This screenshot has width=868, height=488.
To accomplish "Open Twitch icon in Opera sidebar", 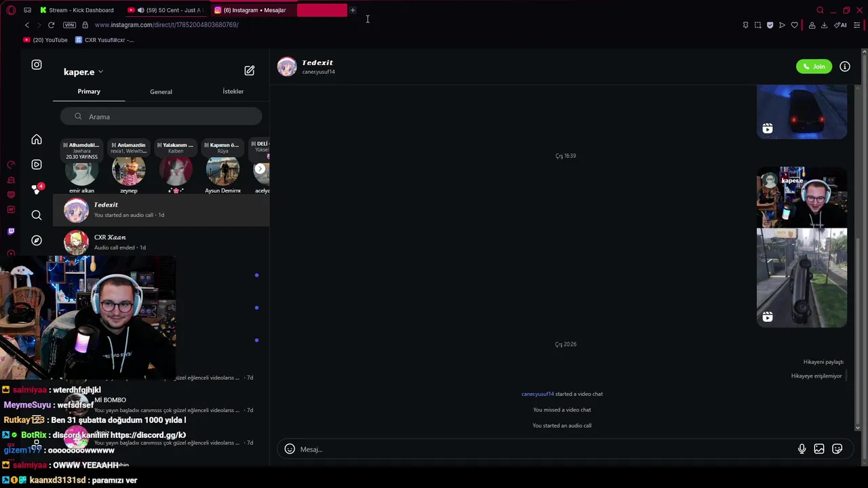I will [x=11, y=231].
